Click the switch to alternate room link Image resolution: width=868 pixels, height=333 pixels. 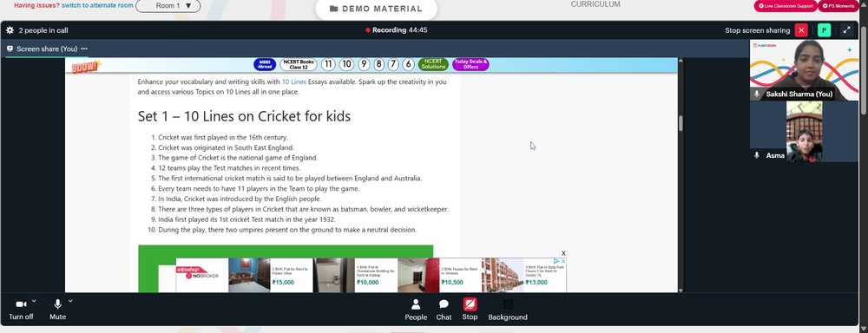click(97, 5)
